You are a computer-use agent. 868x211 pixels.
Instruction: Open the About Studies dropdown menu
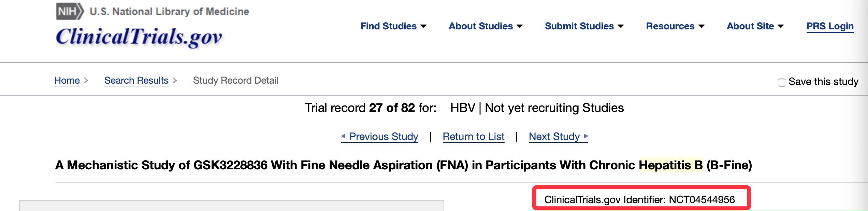(x=485, y=26)
